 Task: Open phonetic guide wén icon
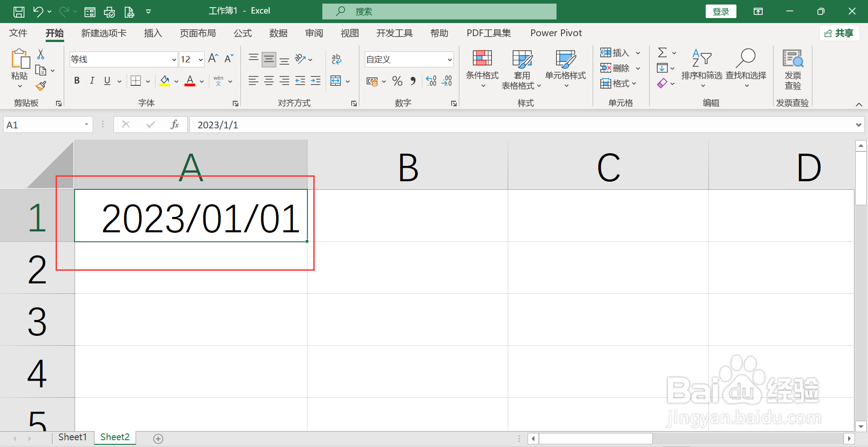[218, 81]
